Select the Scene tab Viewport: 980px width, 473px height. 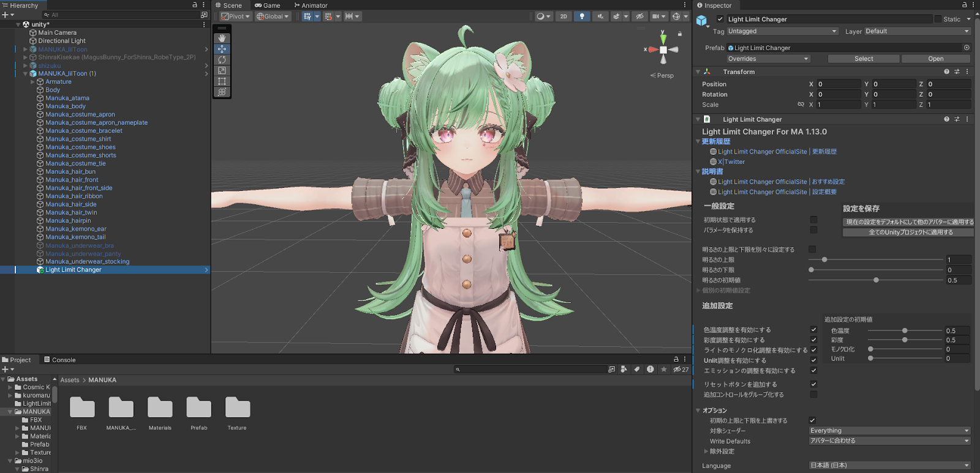point(228,6)
